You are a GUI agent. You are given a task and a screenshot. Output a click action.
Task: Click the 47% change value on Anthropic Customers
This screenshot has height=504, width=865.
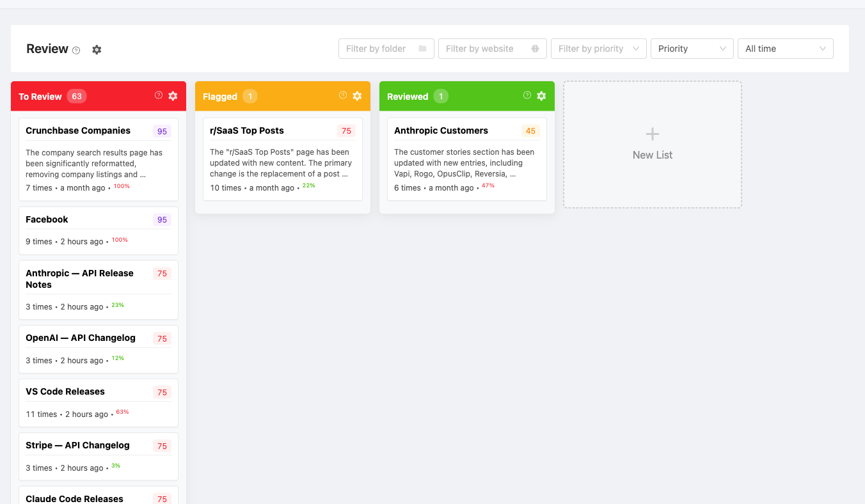coord(488,185)
